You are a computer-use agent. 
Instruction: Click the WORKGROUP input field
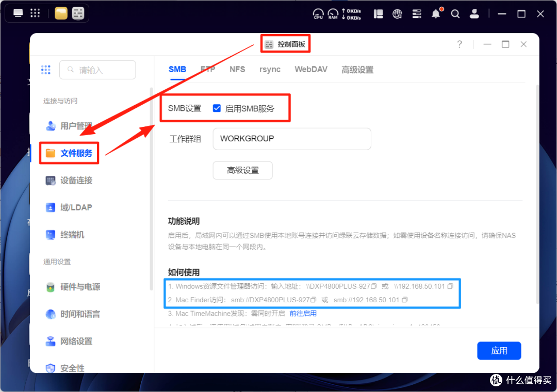pos(292,139)
